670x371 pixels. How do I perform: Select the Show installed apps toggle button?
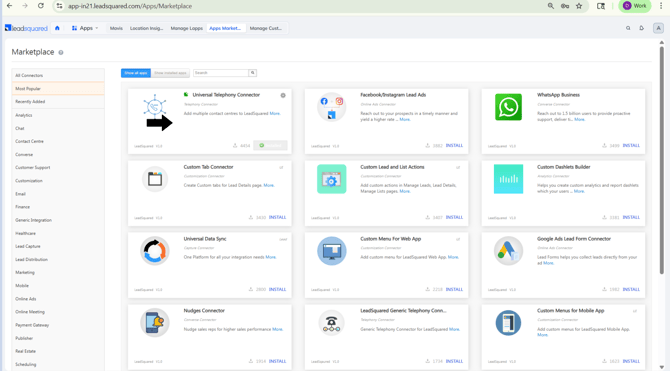(170, 73)
